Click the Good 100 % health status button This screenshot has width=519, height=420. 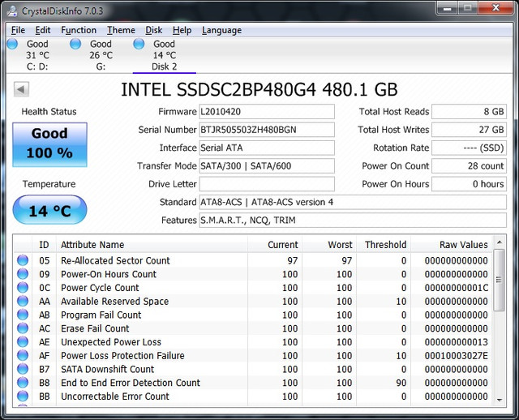(50, 144)
